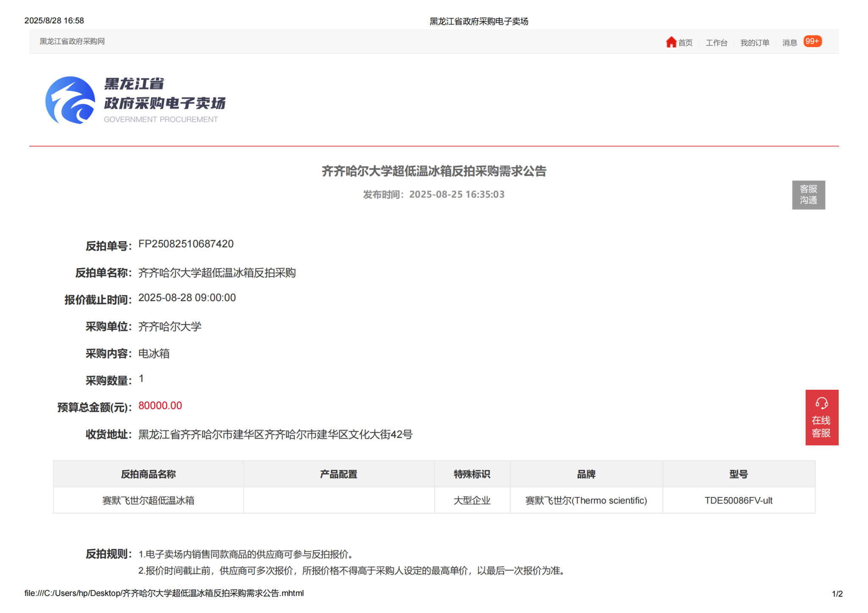The image size is (868, 613).
Task: Click the red 在线客服 text label
Action: tap(821, 427)
